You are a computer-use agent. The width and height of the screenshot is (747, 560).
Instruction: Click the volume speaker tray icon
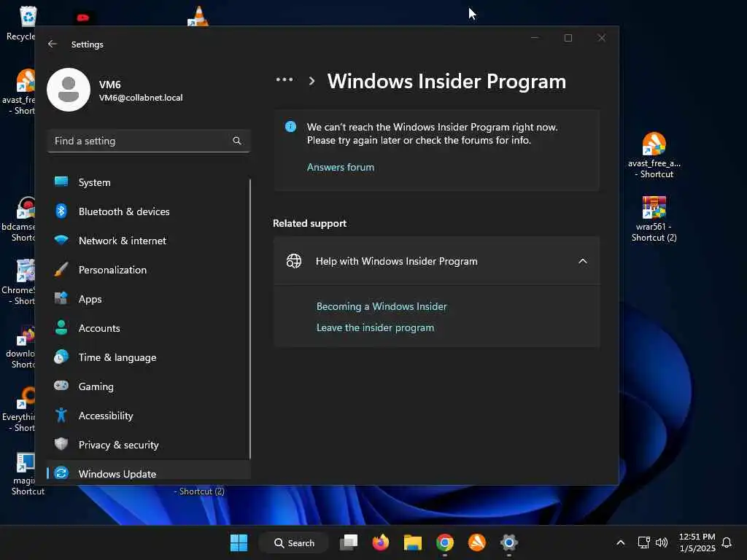click(x=661, y=542)
